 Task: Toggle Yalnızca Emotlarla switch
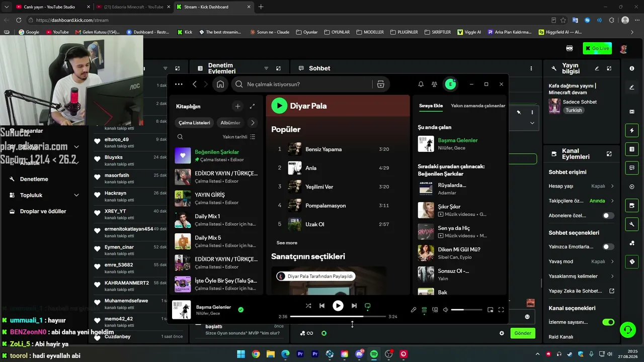click(x=608, y=247)
